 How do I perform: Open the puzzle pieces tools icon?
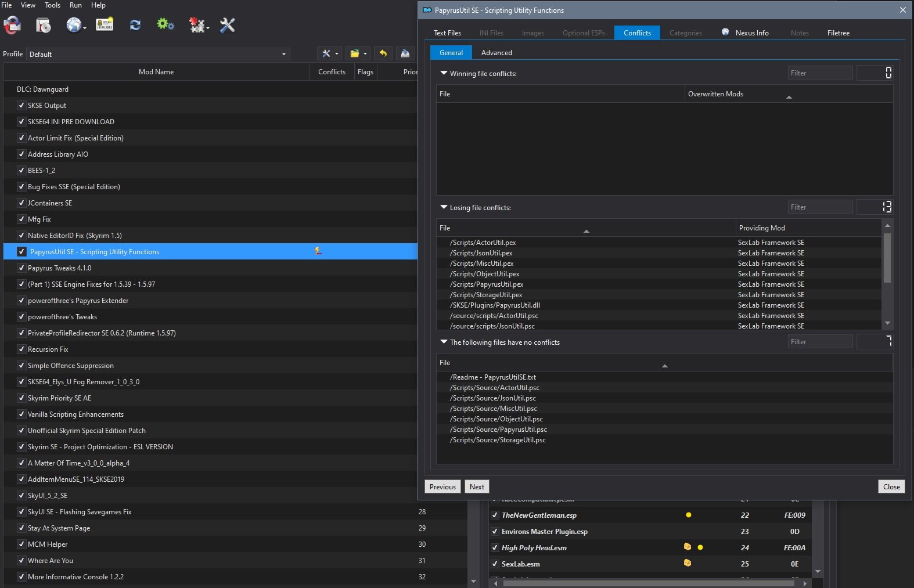tap(198, 25)
